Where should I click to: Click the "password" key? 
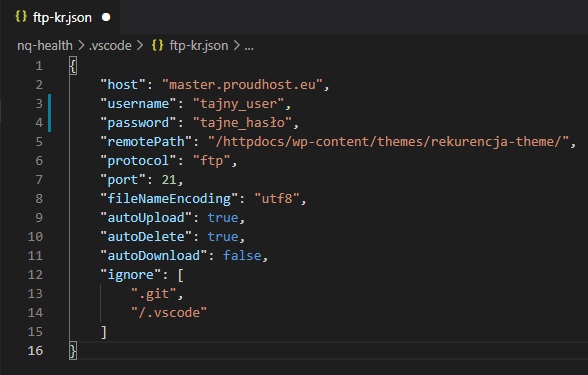(x=138, y=123)
